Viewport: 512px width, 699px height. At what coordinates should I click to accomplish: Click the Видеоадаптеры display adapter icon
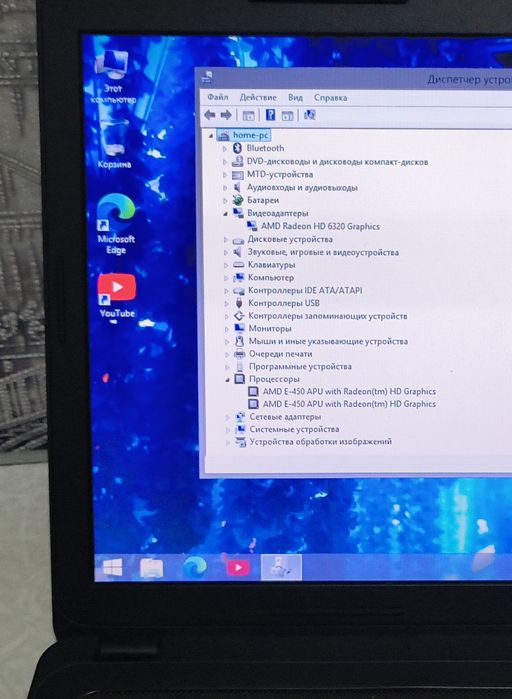(x=238, y=213)
